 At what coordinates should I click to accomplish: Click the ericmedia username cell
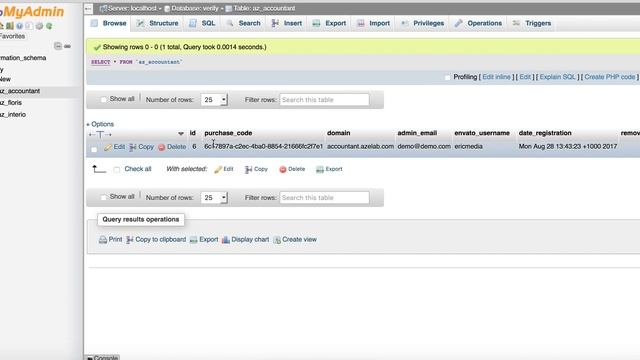pyautogui.click(x=469, y=146)
